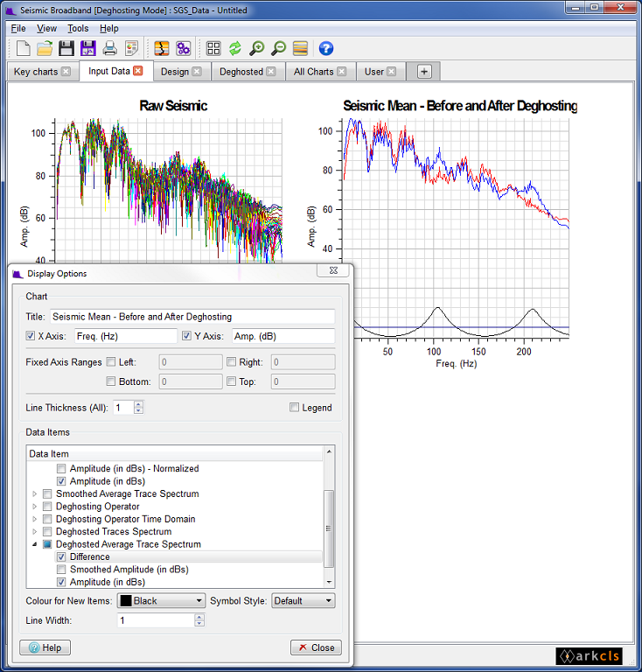Collapse Deghosted Average Trace Spectrum node
This screenshot has width=642, height=672.
coord(35,544)
